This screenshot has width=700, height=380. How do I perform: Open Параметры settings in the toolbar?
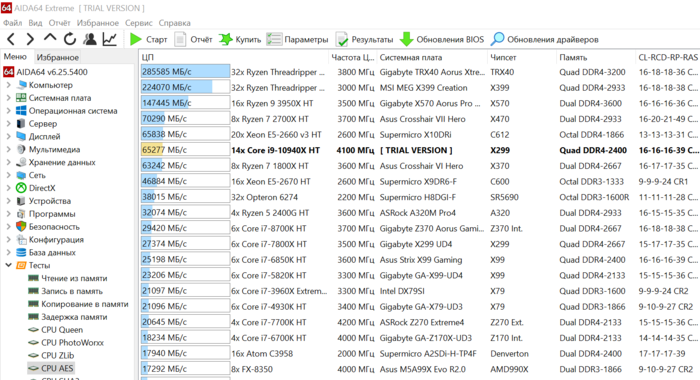[297, 39]
